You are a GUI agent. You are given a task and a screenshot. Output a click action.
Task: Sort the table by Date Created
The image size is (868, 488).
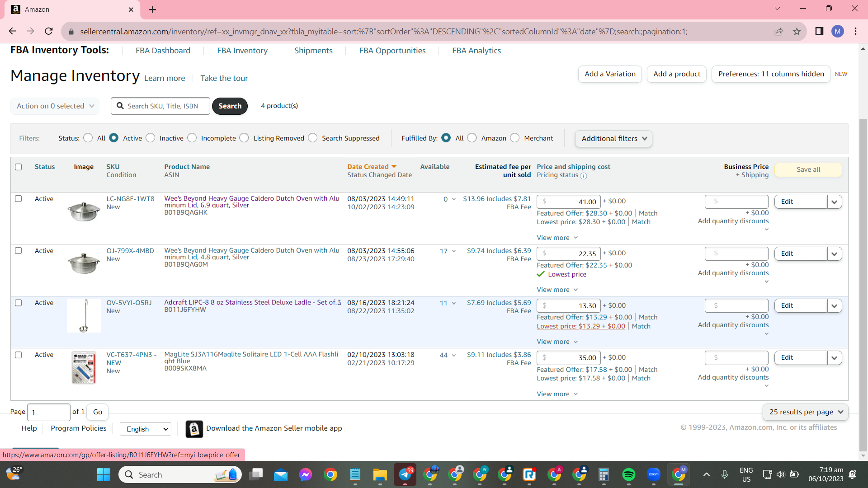(372, 167)
